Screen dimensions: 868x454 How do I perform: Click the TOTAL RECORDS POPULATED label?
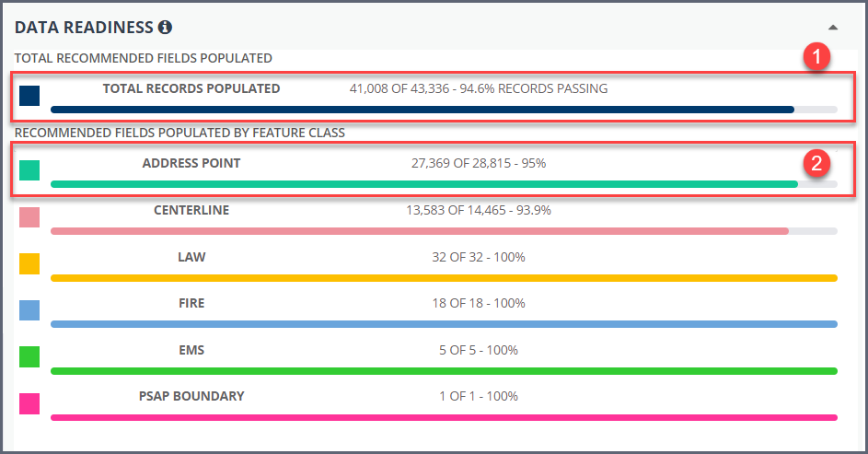191,88
